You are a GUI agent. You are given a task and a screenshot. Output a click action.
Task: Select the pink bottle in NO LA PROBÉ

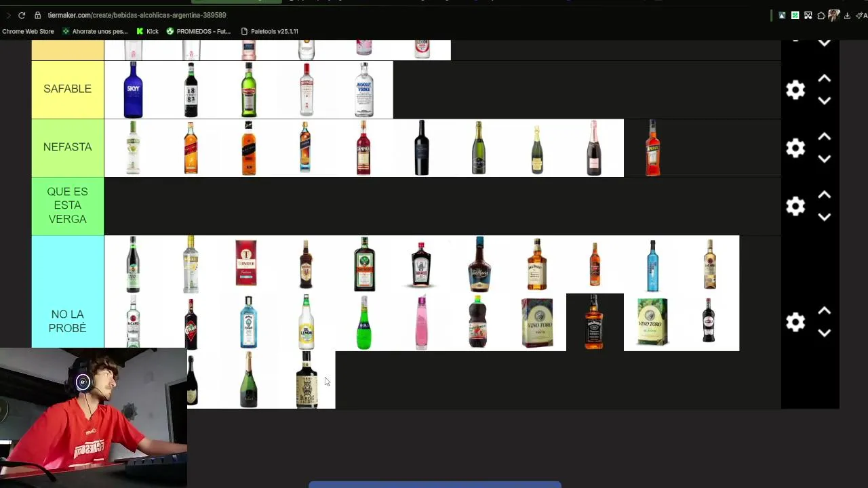coord(422,322)
